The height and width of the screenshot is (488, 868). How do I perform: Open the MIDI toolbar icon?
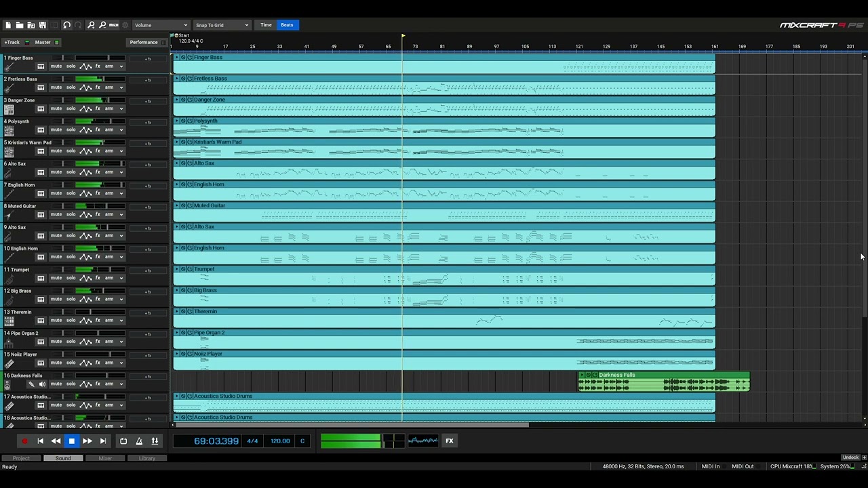(x=114, y=25)
